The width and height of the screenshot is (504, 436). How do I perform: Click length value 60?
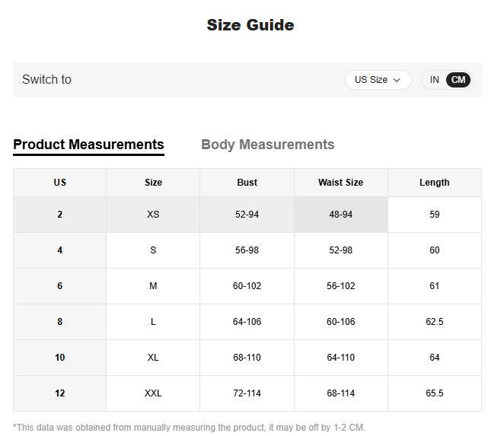click(x=435, y=250)
